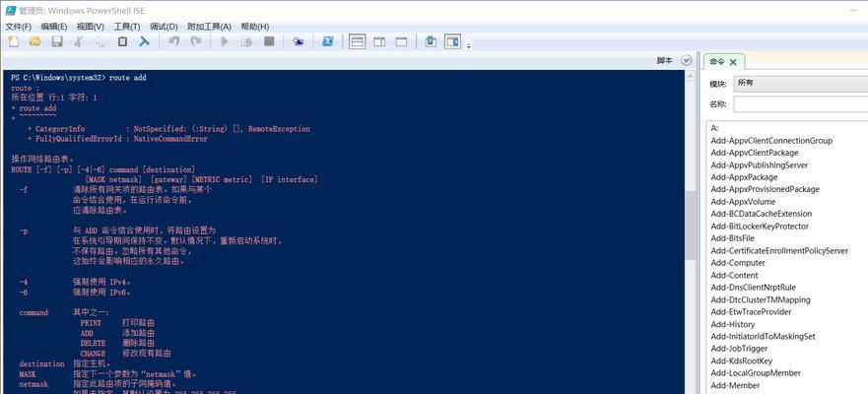Close the 命令 tab with the X
The width and height of the screenshot is (868, 394).
click(x=733, y=62)
